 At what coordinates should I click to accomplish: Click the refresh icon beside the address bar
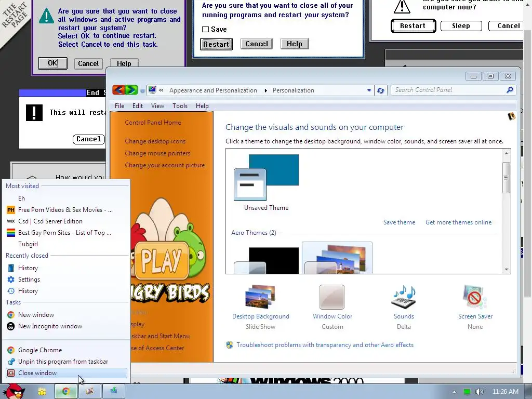point(380,90)
